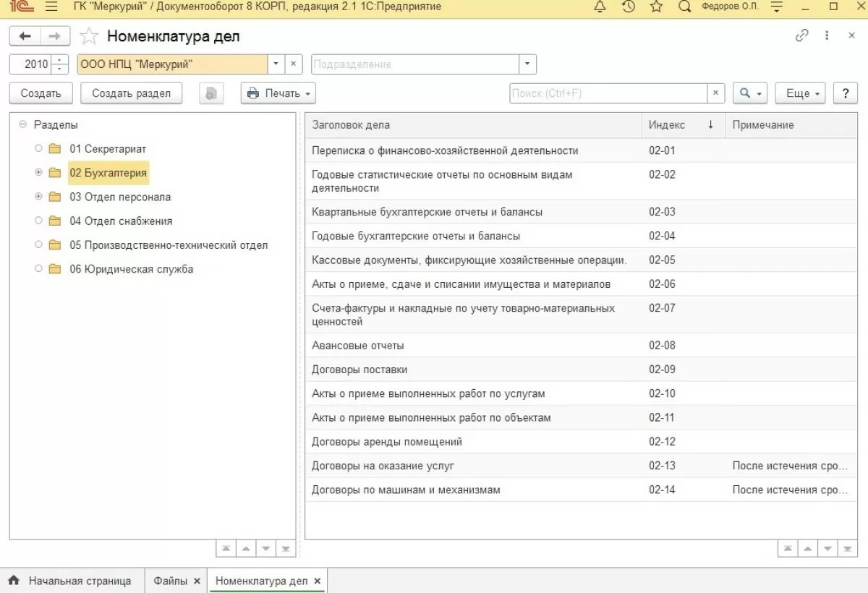Click the Примечание column header
Image resolution: width=868 pixels, height=593 pixels.
791,125
